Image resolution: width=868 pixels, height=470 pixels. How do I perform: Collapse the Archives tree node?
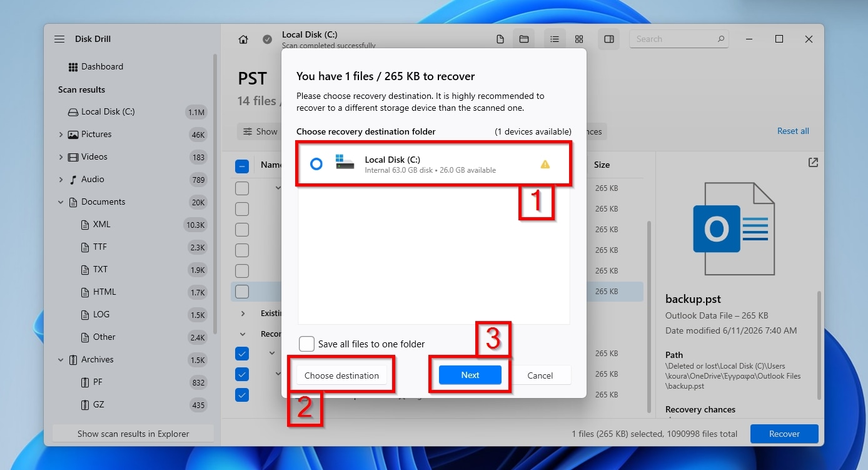click(x=61, y=360)
